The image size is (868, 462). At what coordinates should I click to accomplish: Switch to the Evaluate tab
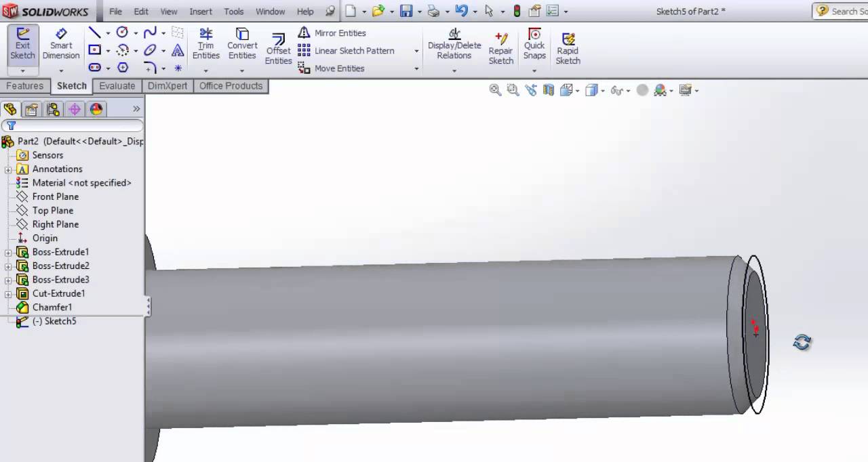point(117,86)
